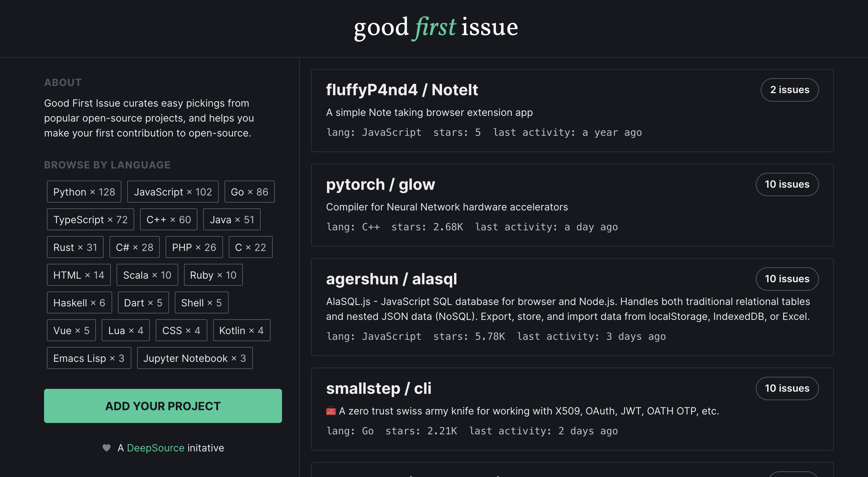The width and height of the screenshot is (868, 477).
Task: Open the fluffyP4nd4 / NoteIt repository
Action: coord(402,90)
